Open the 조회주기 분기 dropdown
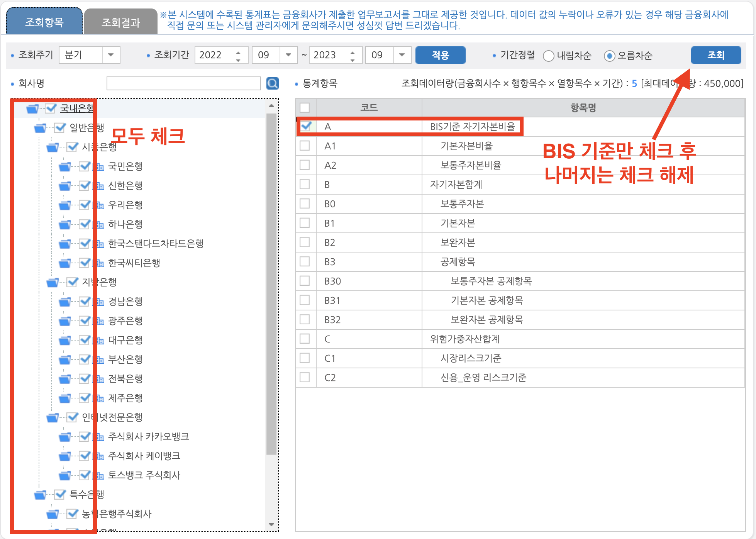This screenshot has width=756, height=539. pos(111,55)
